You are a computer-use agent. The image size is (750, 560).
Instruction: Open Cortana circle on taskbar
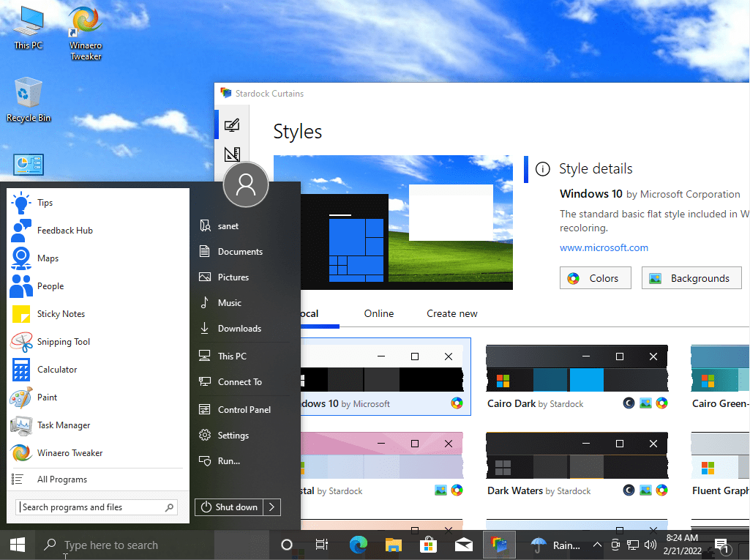pyautogui.click(x=287, y=545)
